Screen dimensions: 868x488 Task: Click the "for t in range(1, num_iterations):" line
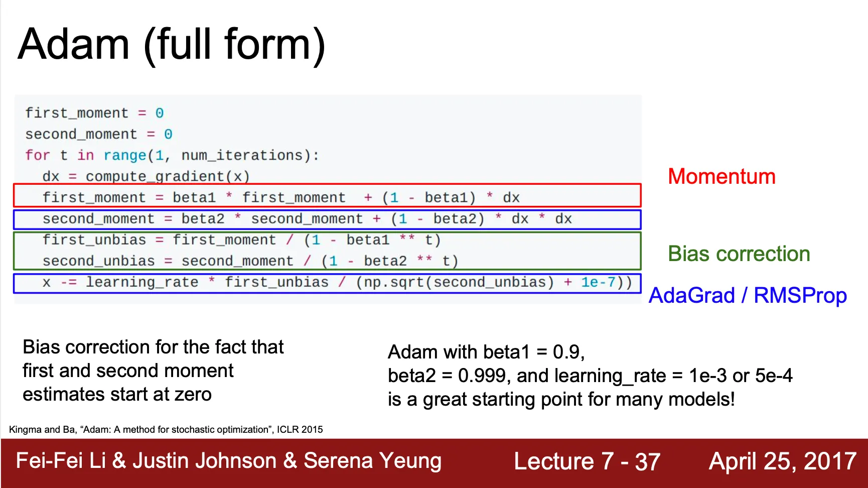(172, 155)
